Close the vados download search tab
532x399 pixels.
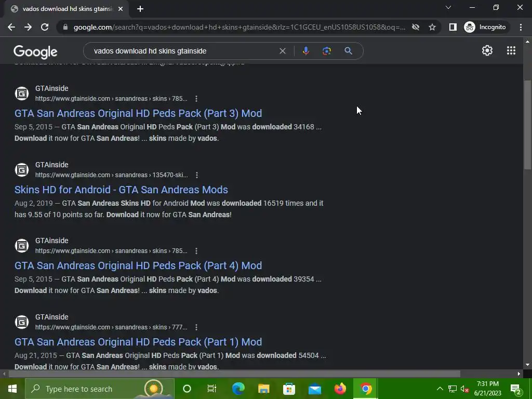(x=121, y=9)
